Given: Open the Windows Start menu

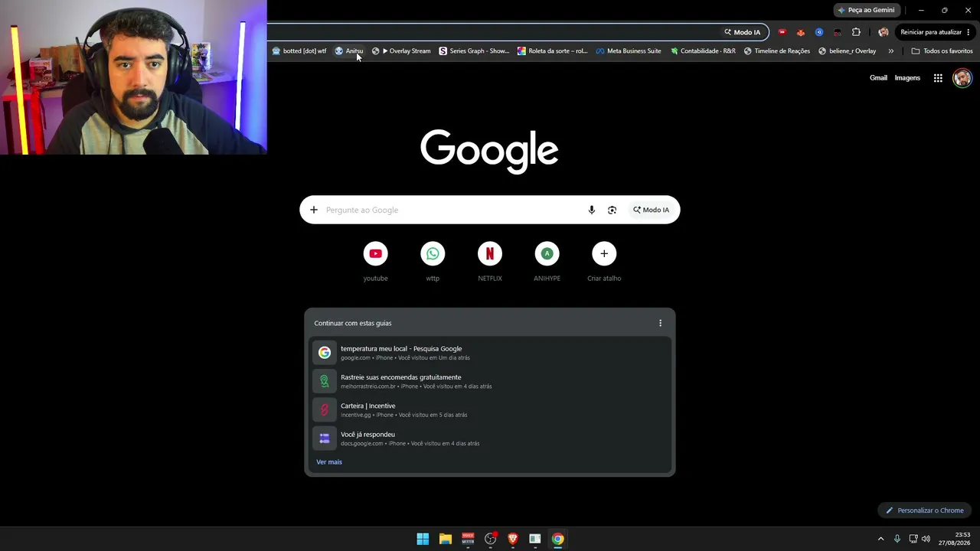Looking at the screenshot, I should pyautogui.click(x=423, y=539).
